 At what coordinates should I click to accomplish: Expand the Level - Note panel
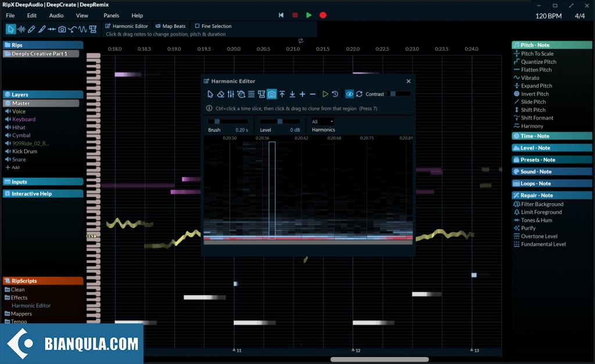pyautogui.click(x=552, y=148)
